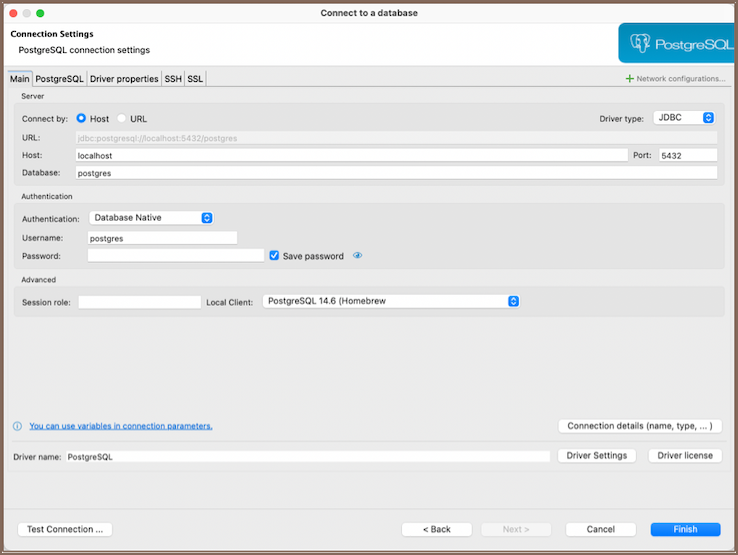The image size is (738, 555).
Task: Click the Cancel button
Action: tap(601, 530)
